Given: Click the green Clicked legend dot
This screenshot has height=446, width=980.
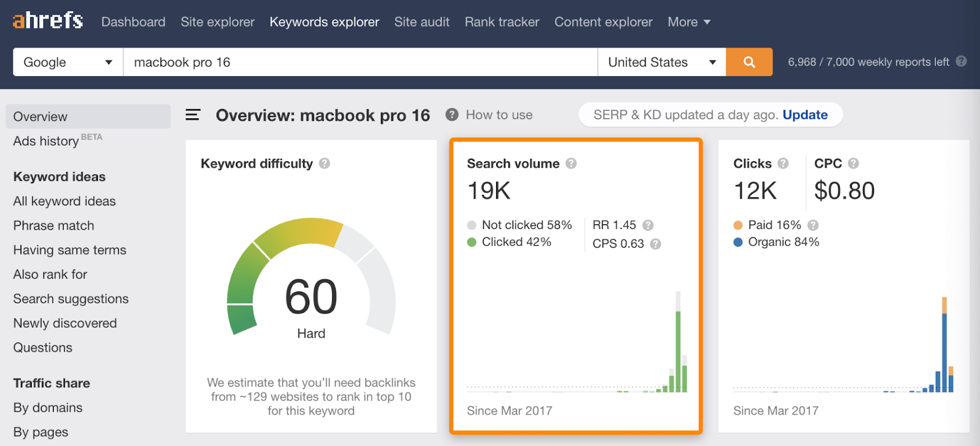Looking at the screenshot, I should (472, 242).
